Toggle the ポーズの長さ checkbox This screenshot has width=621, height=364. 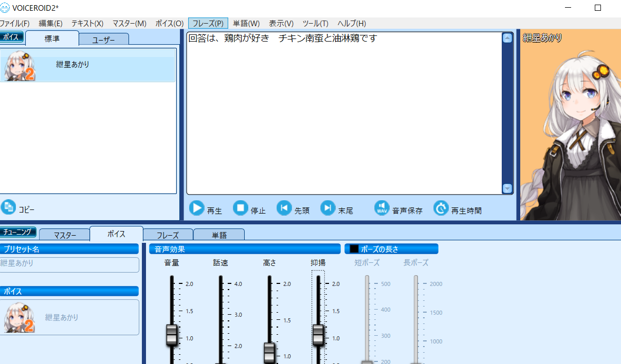tap(354, 249)
